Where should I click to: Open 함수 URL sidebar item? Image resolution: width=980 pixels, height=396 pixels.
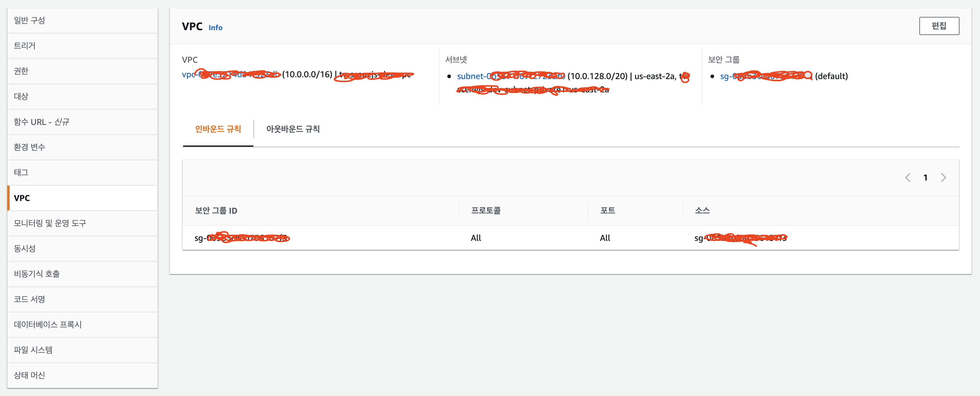click(x=41, y=122)
